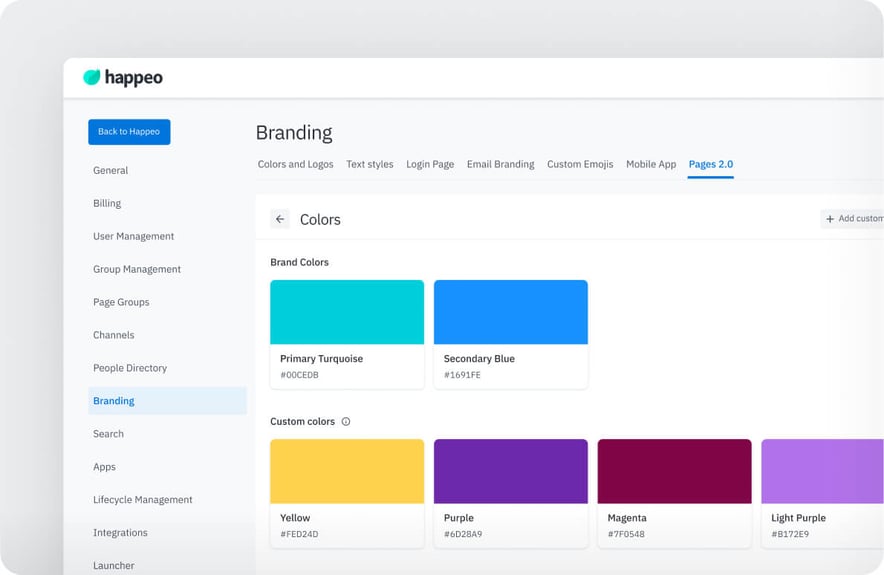
Task: Select the Primary Turquoise color swatch
Action: tap(347, 312)
